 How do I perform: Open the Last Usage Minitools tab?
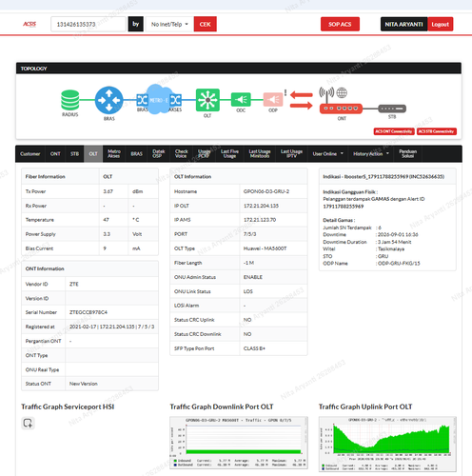(260, 154)
